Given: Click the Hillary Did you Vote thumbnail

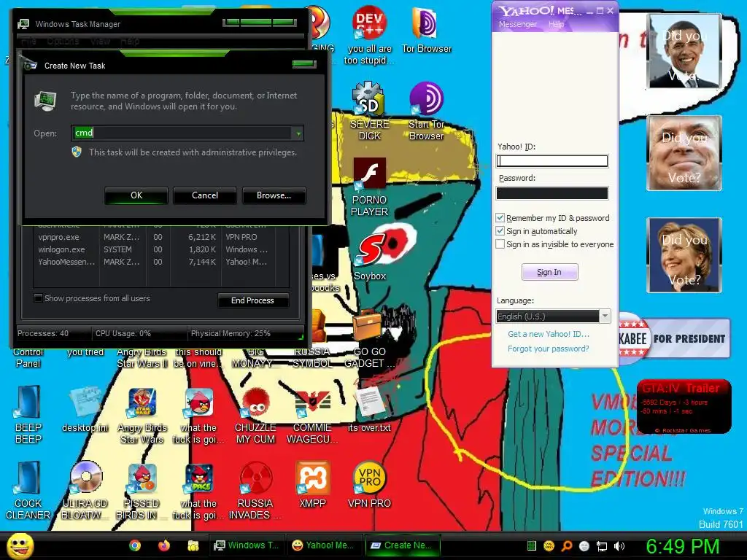Looking at the screenshot, I should coord(684,255).
